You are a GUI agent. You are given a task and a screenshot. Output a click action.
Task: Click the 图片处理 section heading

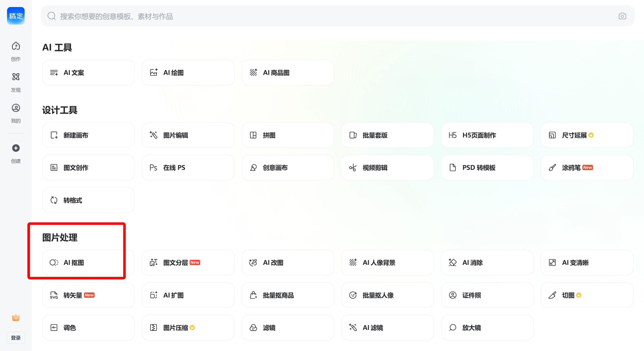tap(60, 238)
